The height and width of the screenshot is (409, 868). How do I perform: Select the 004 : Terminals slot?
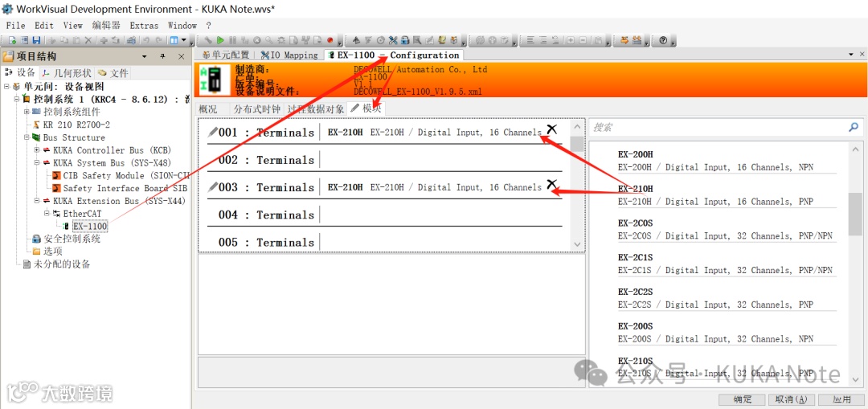(x=385, y=215)
